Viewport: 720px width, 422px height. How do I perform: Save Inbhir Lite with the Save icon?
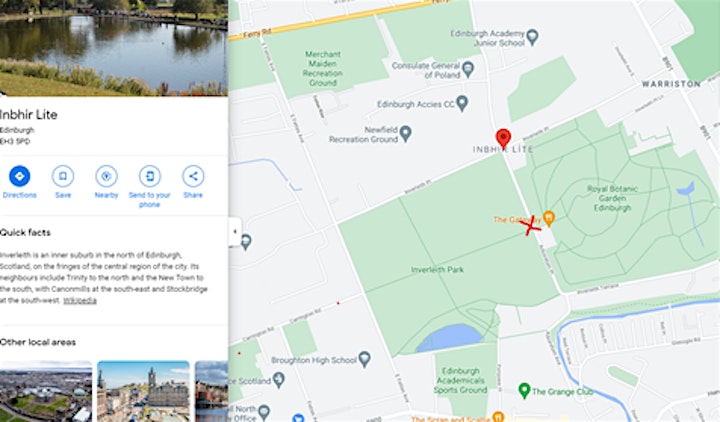pos(63,176)
